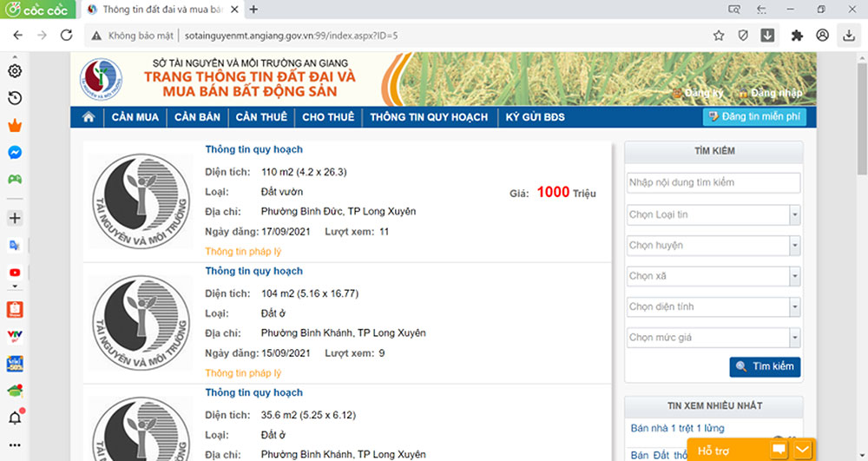This screenshot has height=461, width=868.
Task: Open sidebar settings gear
Action: click(15, 71)
